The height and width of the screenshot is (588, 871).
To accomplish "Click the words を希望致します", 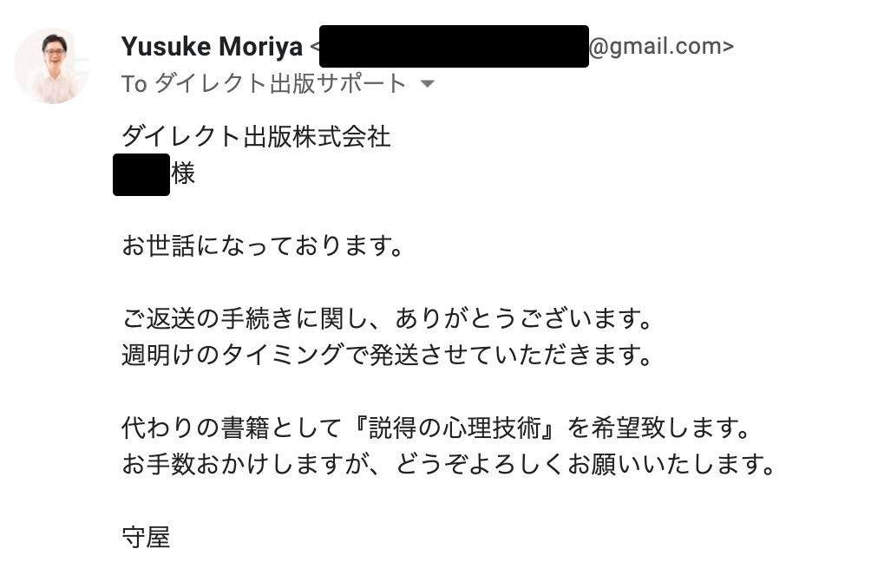I will click(x=651, y=428).
